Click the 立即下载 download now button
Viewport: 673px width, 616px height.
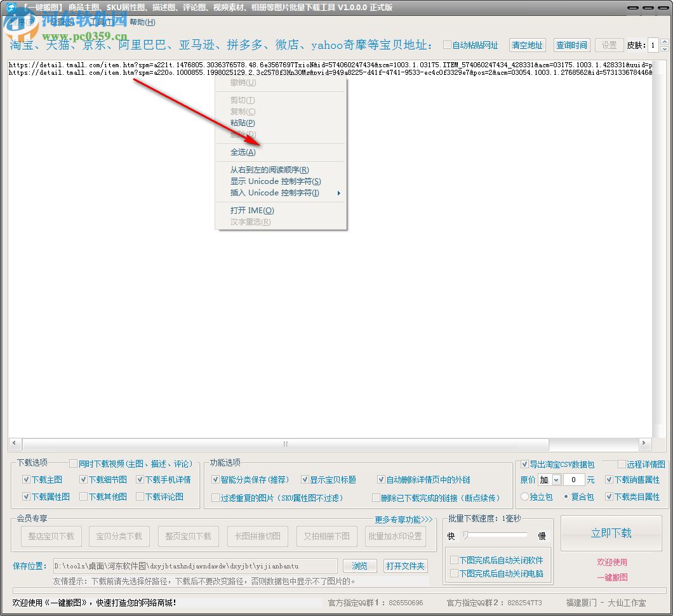pyautogui.click(x=611, y=533)
